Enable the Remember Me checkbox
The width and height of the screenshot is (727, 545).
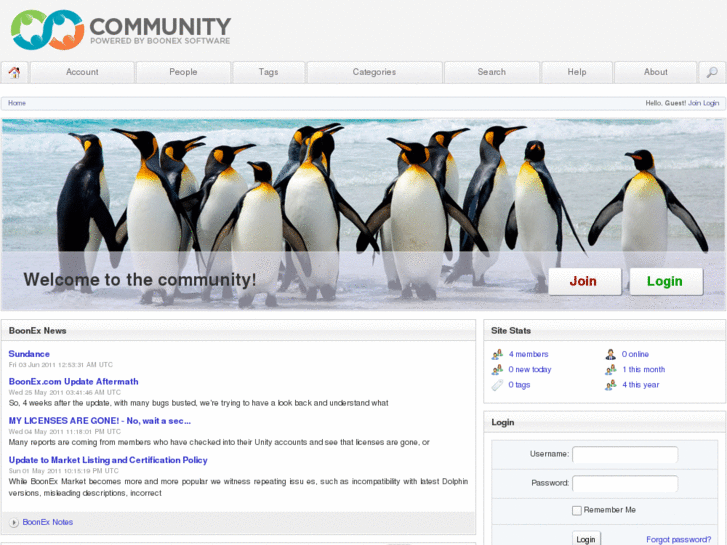click(577, 510)
